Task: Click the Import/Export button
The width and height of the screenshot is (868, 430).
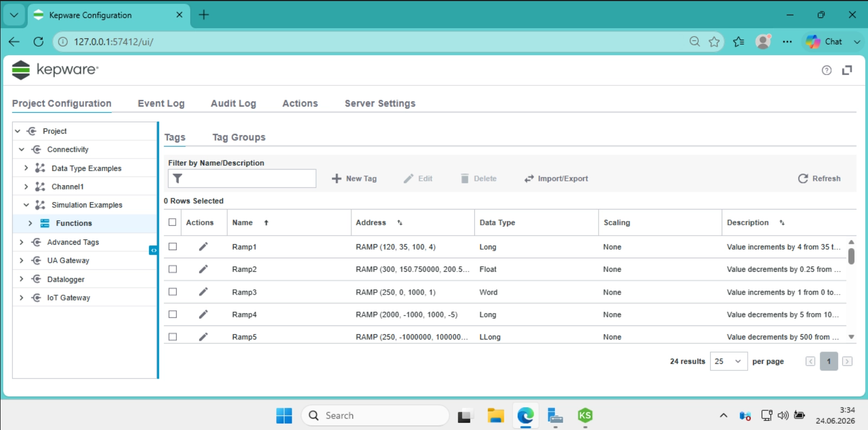Action: (x=556, y=179)
